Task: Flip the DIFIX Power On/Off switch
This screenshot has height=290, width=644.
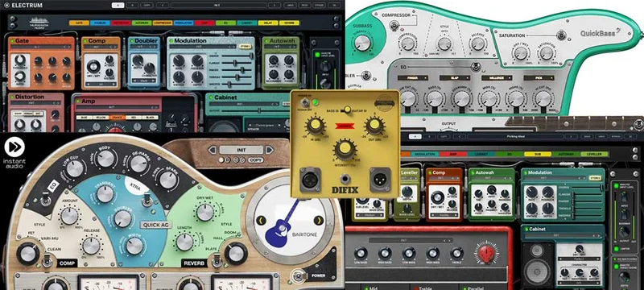Action: point(305,102)
